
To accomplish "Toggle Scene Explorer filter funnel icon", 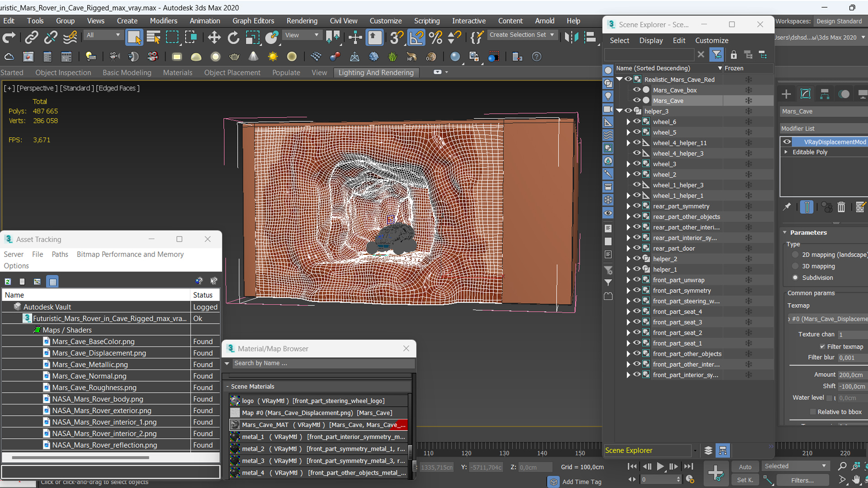I will (717, 55).
